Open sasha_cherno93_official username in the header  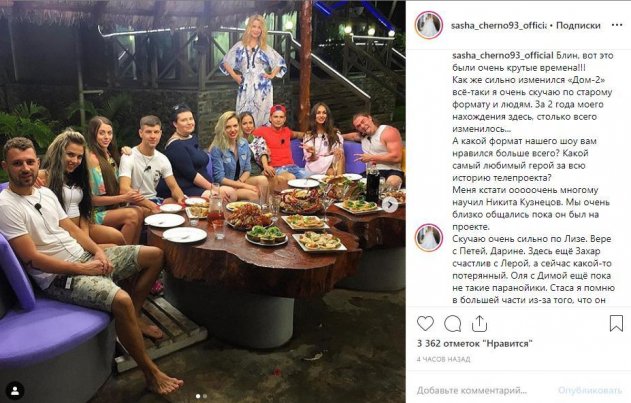(x=499, y=25)
